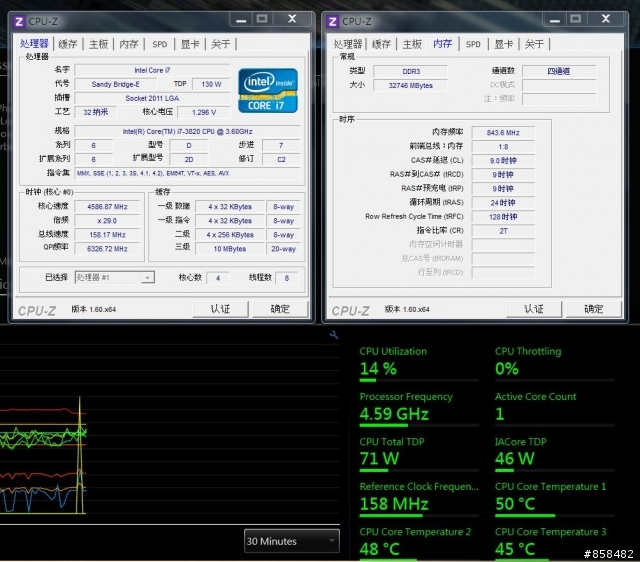Click the Sandy Bridge-E code name field
Viewport: 640px width, 562px height.
116,84
